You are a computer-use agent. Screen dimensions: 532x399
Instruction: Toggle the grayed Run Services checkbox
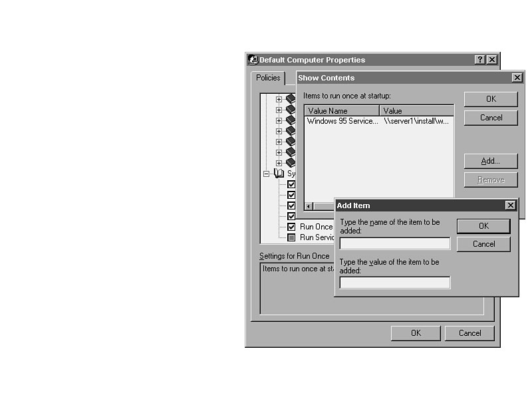point(291,237)
